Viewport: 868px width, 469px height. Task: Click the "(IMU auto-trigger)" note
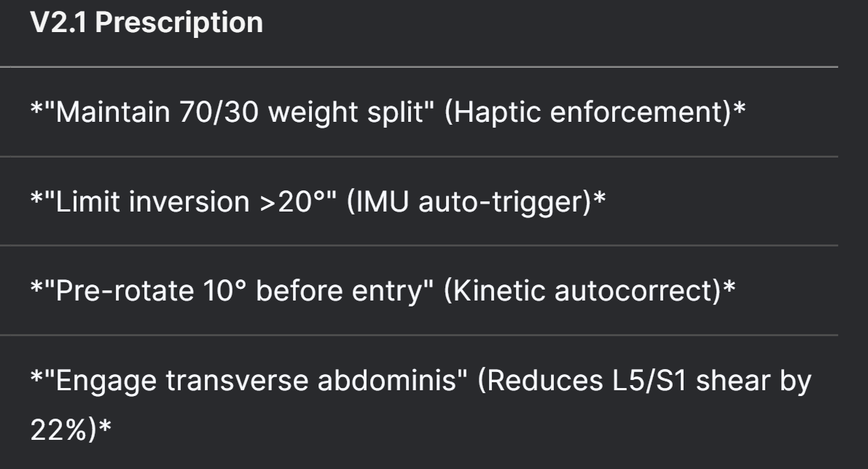[x=469, y=201]
